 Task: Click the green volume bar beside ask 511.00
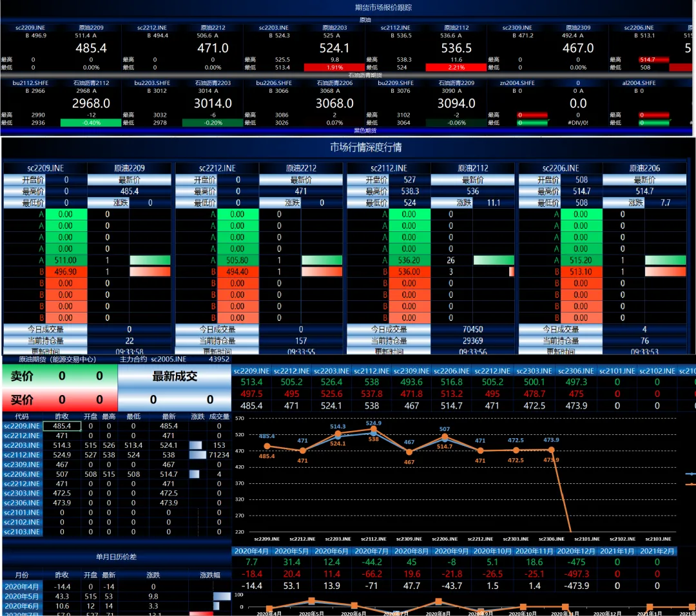(x=150, y=260)
